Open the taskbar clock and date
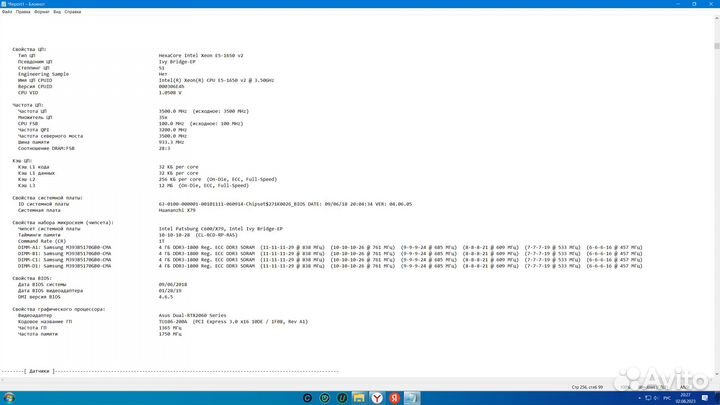Viewport: 720px width, 405px height. coord(685,398)
